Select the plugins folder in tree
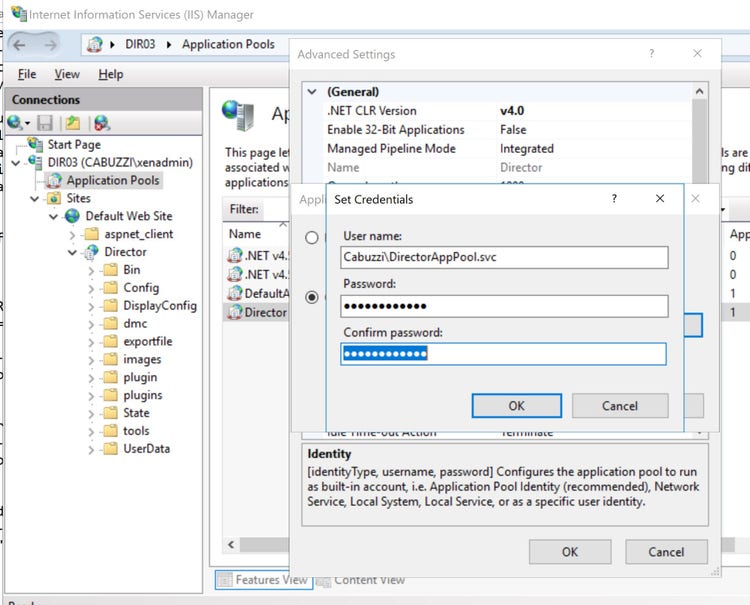The width and height of the screenshot is (750, 605). [x=143, y=395]
